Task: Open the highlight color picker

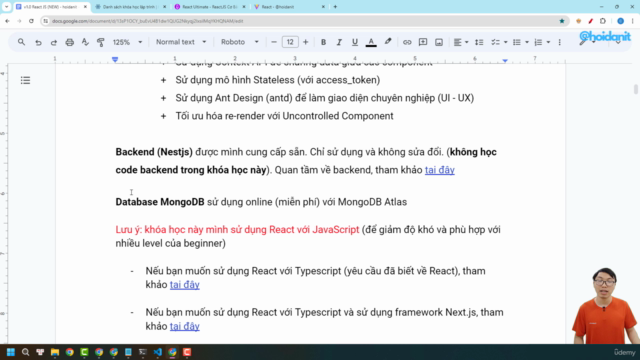Action: coord(388,42)
